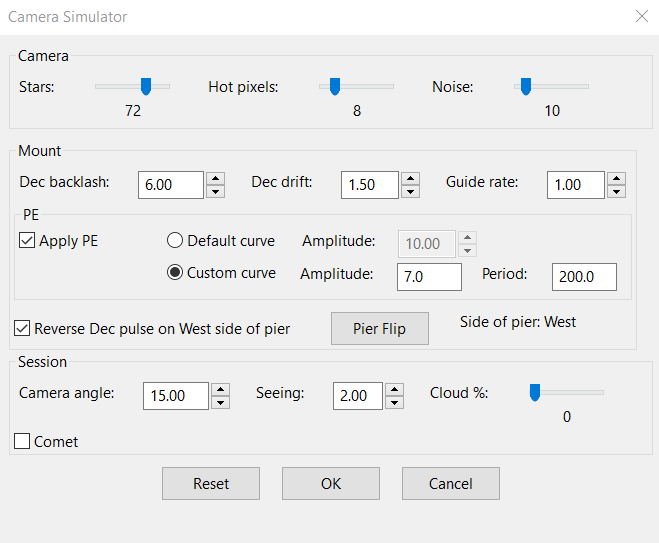
Task: Decrease Dec backlash with down arrow
Action: 215,191
